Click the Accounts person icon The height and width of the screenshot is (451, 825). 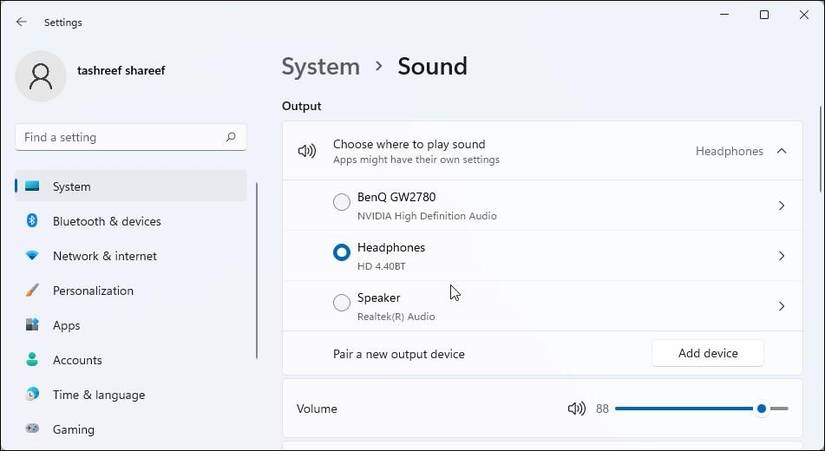click(x=32, y=359)
